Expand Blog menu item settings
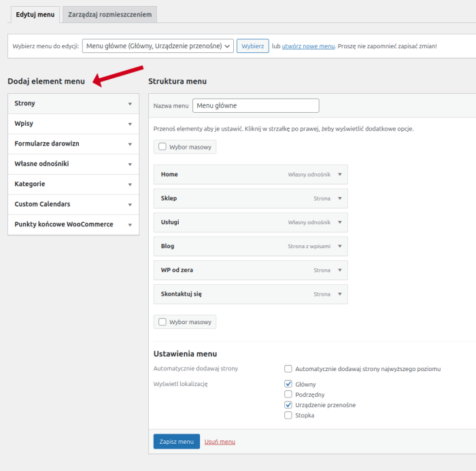 tap(340, 246)
